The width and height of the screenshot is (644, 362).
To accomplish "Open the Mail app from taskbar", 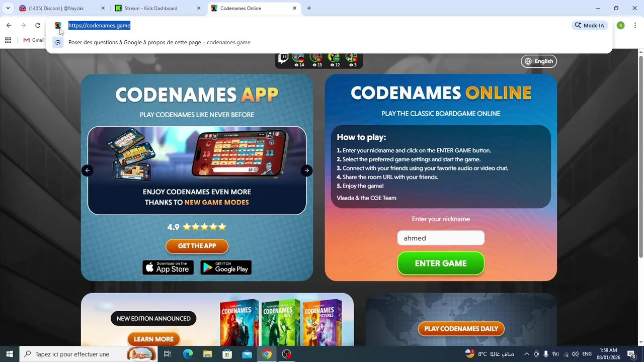I will (x=247, y=354).
